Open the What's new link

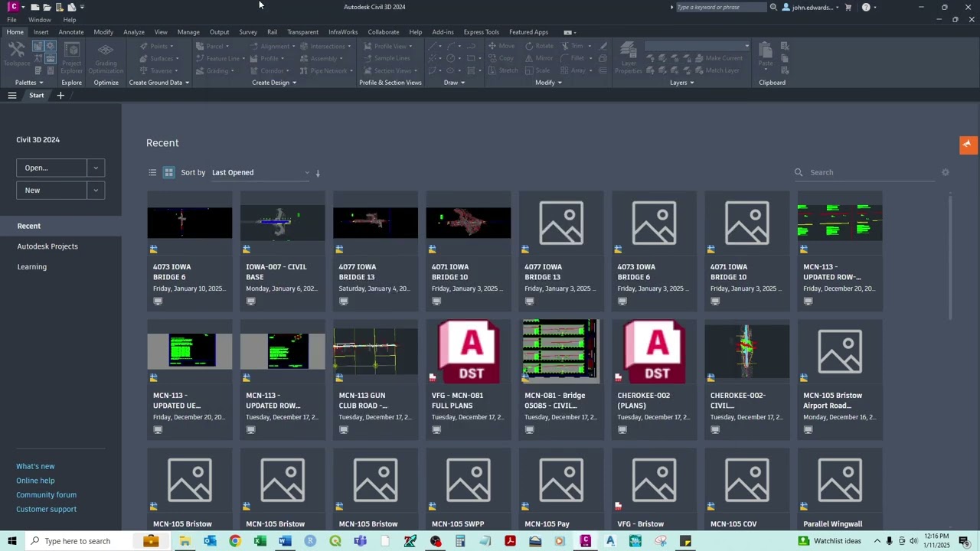point(35,466)
